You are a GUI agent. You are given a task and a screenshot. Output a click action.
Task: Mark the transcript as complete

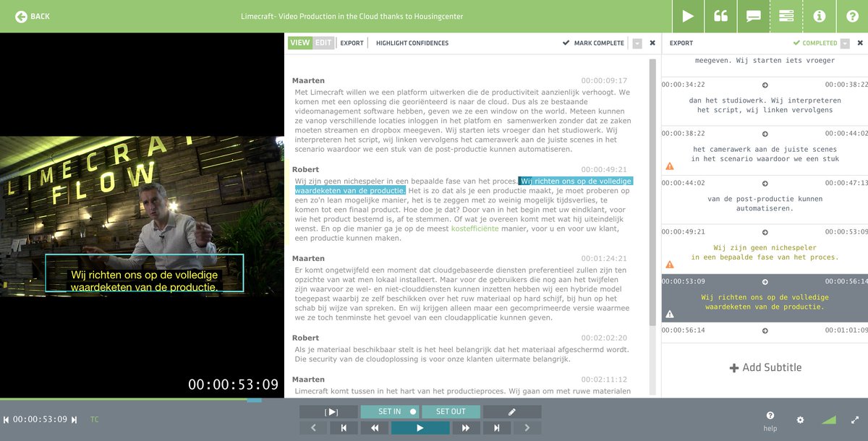(x=593, y=43)
